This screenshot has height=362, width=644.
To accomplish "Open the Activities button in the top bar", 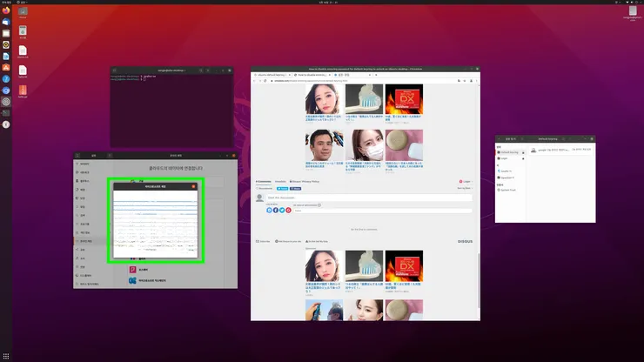I will [6, 2].
